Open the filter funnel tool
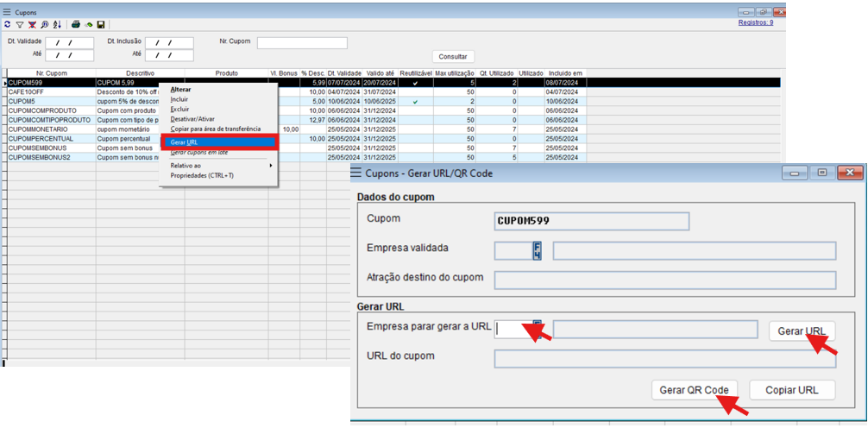 (20, 25)
